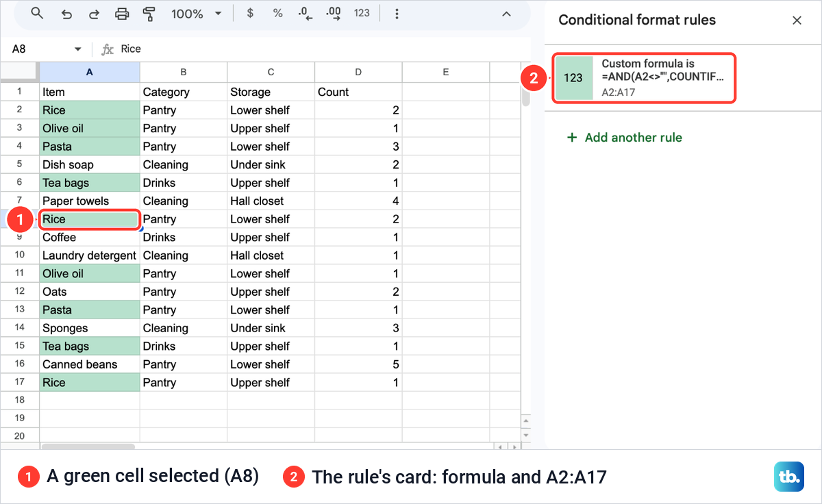The image size is (822, 504).
Task: Click the Count header cell
Action: tap(359, 92)
